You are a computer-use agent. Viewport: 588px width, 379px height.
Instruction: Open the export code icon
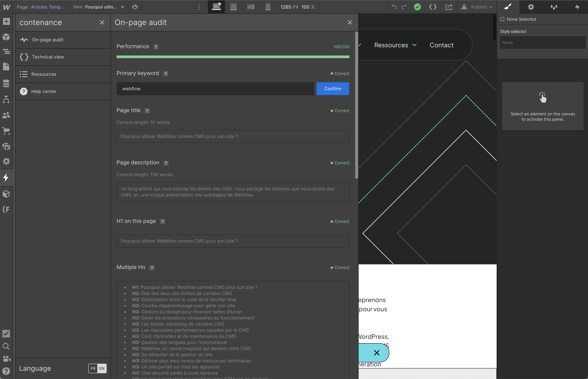coord(433,7)
